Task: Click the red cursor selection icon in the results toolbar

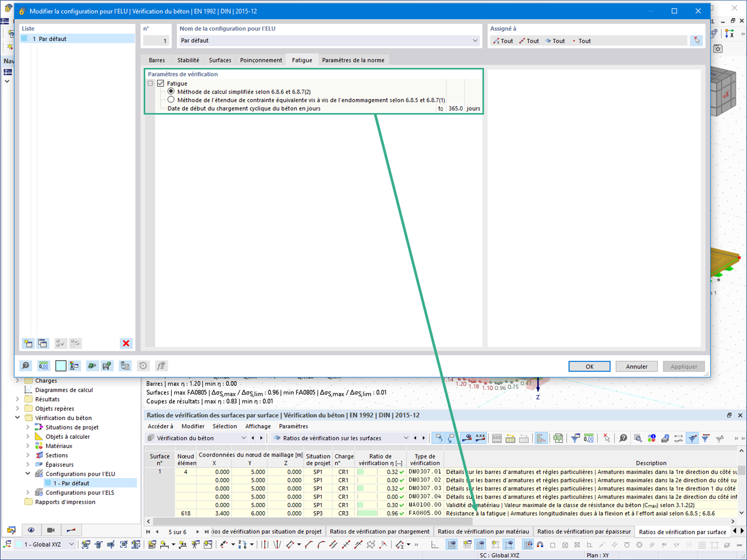Action: [x=606, y=438]
